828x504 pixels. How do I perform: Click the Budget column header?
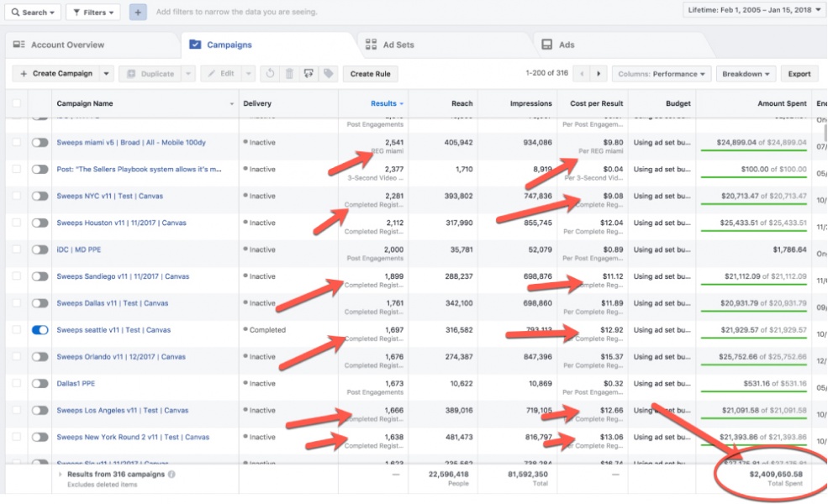[678, 103]
